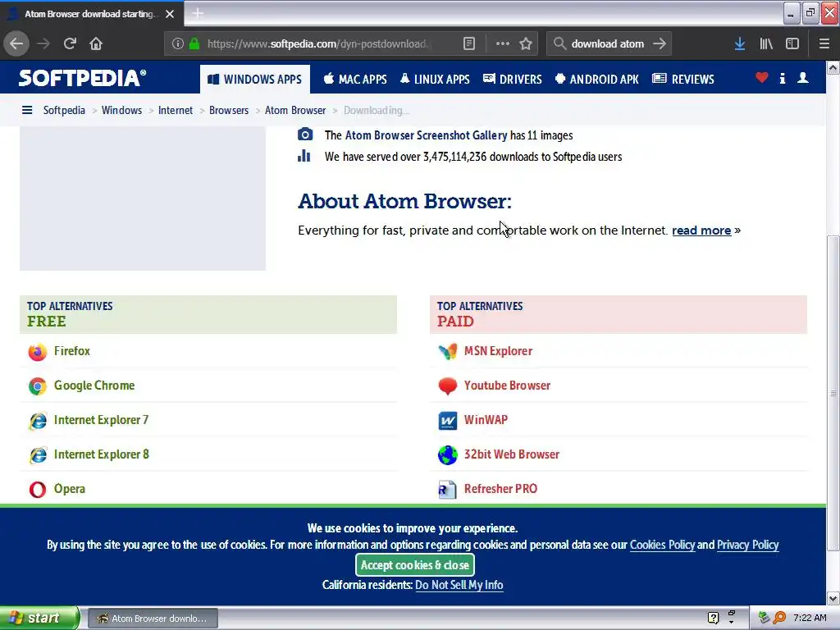Open the breadcrumb hamburger menu icon
Screen dimensions: 840x630
tap(27, 111)
